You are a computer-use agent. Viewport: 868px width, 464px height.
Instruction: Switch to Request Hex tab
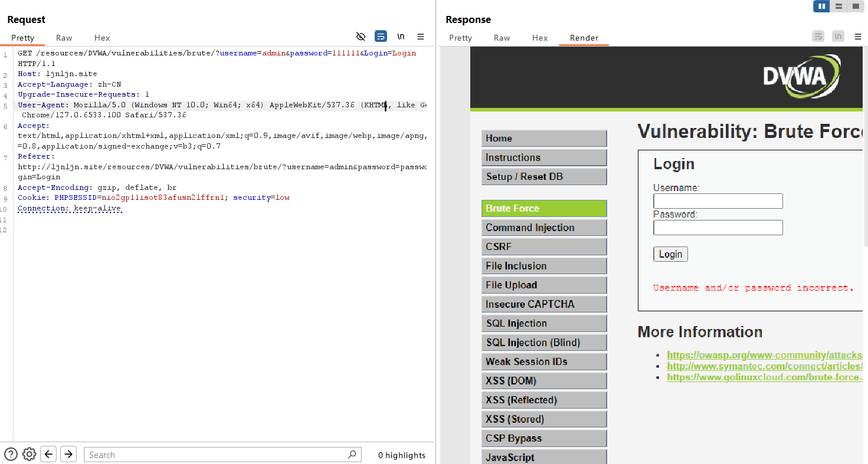(102, 38)
